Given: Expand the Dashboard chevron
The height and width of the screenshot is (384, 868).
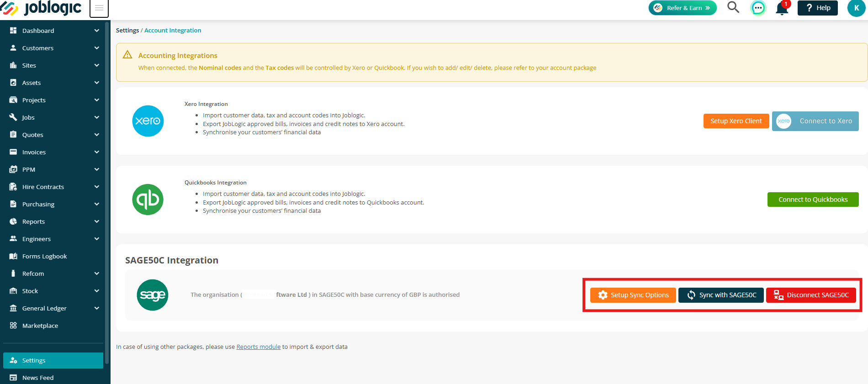Looking at the screenshot, I should 96,31.
